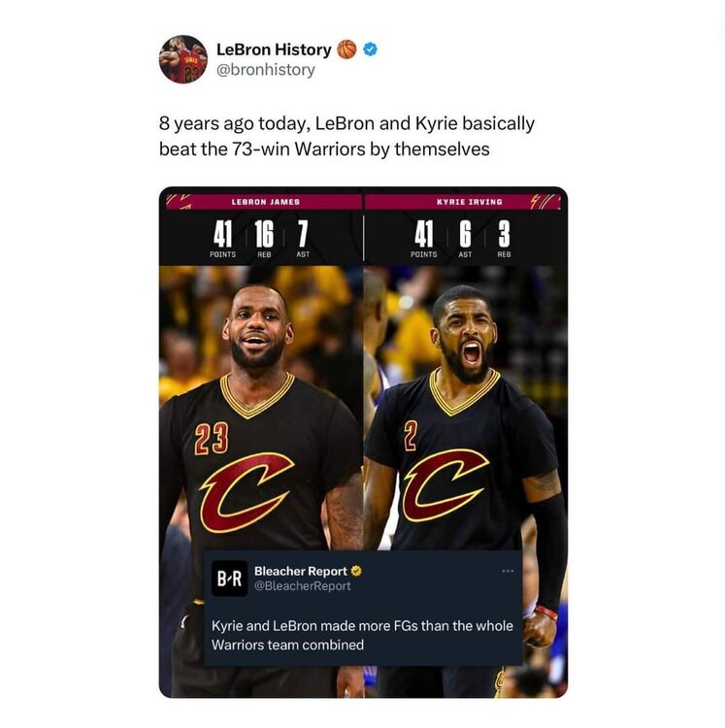Click the @BleacherReport handle

coord(302,586)
